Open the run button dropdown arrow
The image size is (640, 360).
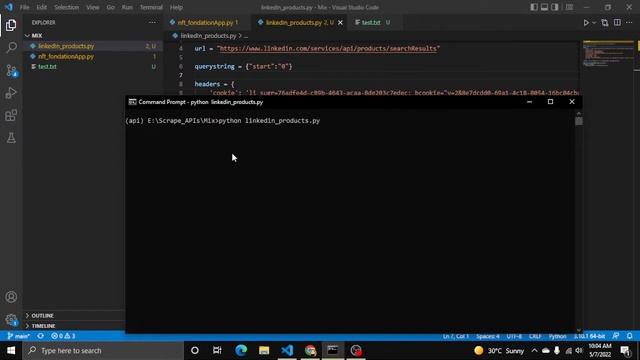pos(594,23)
